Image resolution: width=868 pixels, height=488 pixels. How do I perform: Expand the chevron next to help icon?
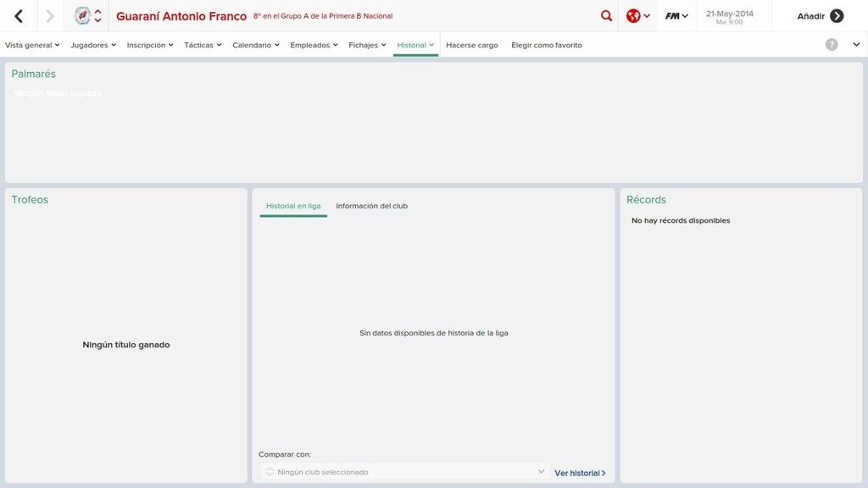(856, 45)
